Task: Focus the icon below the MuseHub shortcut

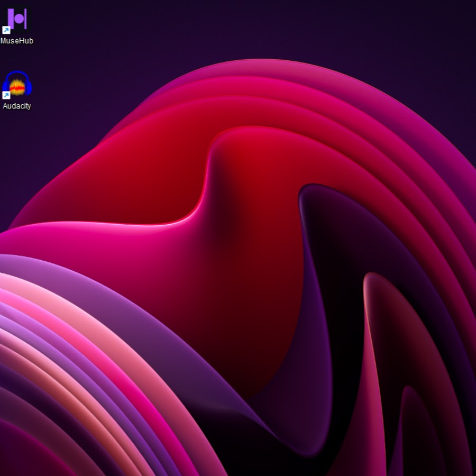Action: (x=17, y=85)
